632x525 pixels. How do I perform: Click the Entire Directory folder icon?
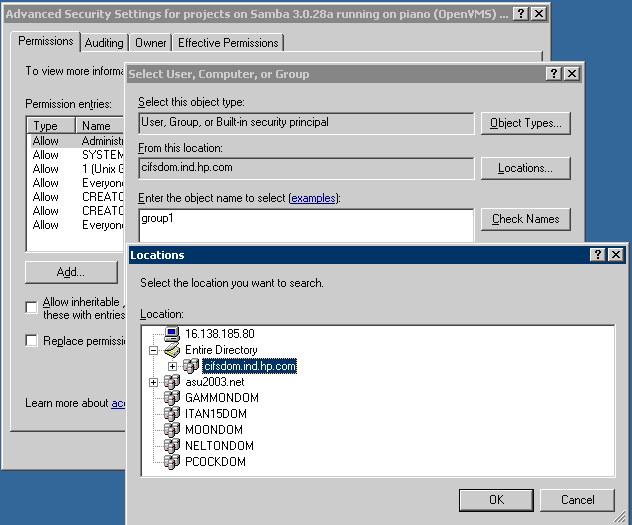171,350
